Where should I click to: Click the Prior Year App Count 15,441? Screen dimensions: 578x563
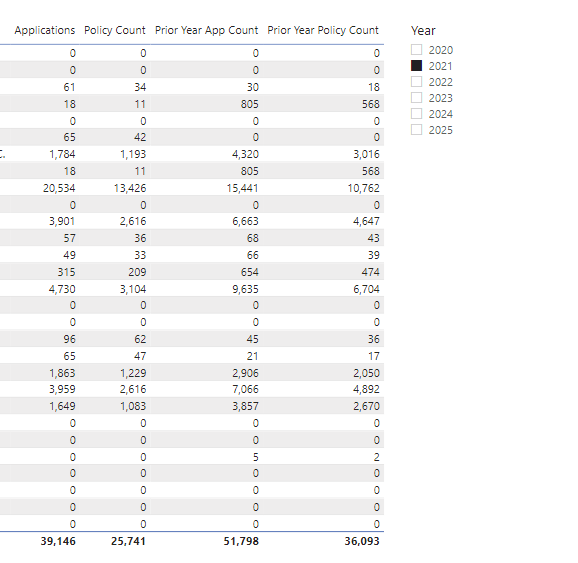point(243,188)
